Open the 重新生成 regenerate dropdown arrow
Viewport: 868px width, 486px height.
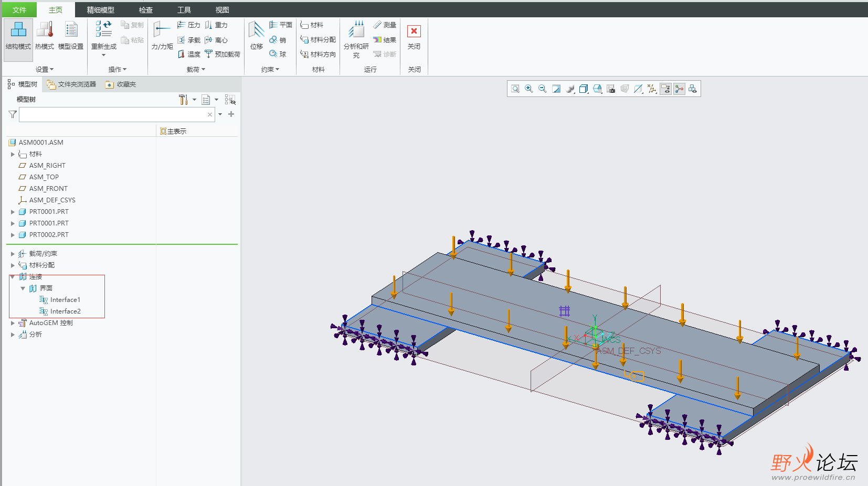pyautogui.click(x=104, y=55)
